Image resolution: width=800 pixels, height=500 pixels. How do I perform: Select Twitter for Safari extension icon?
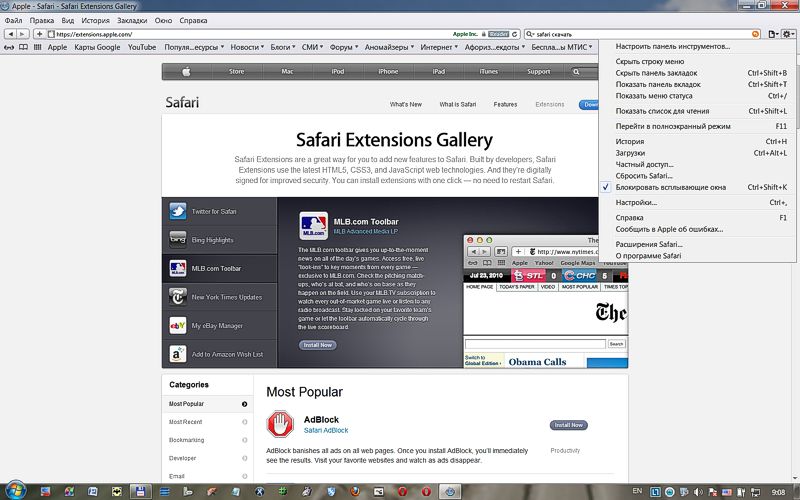(x=178, y=211)
